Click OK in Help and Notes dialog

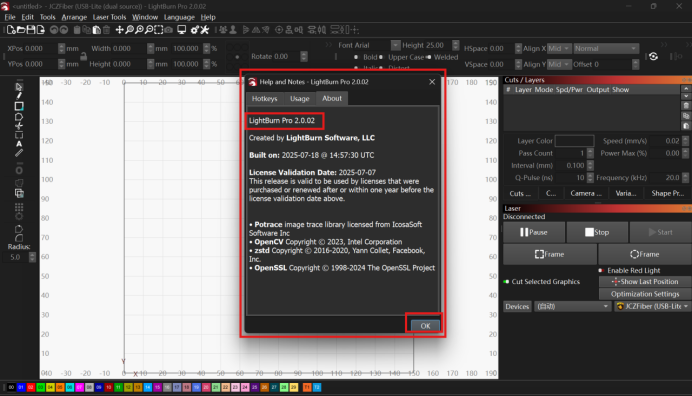tap(425, 326)
